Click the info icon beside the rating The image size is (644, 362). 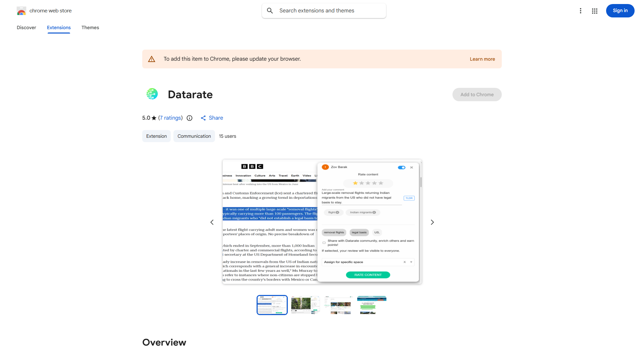pos(190,118)
